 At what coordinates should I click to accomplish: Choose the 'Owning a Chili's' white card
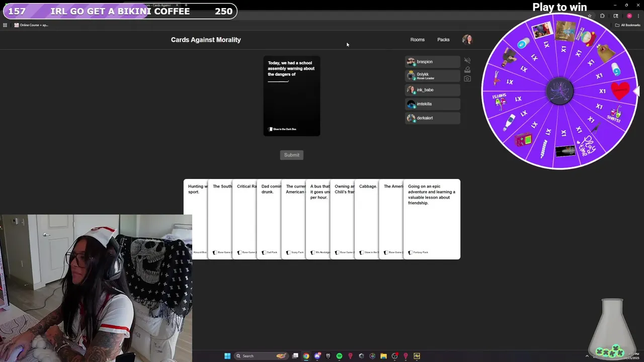pyautogui.click(x=343, y=219)
